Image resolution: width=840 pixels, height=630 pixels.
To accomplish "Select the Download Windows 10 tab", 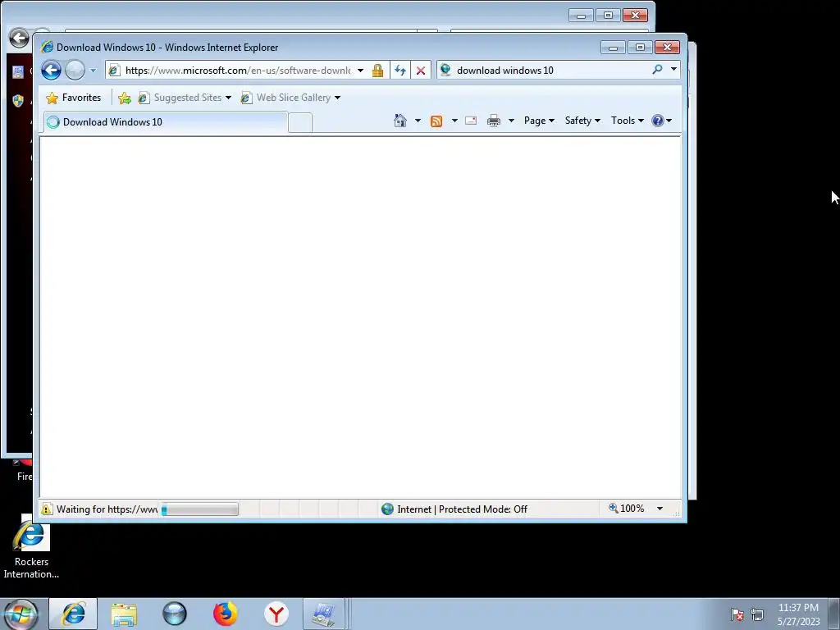I will coord(165,122).
